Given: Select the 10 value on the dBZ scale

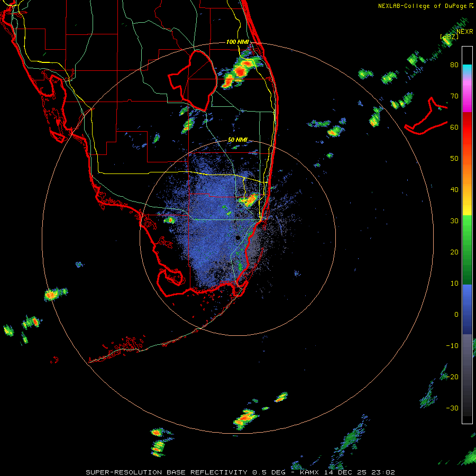Looking at the screenshot, I should tap(454, 283).
